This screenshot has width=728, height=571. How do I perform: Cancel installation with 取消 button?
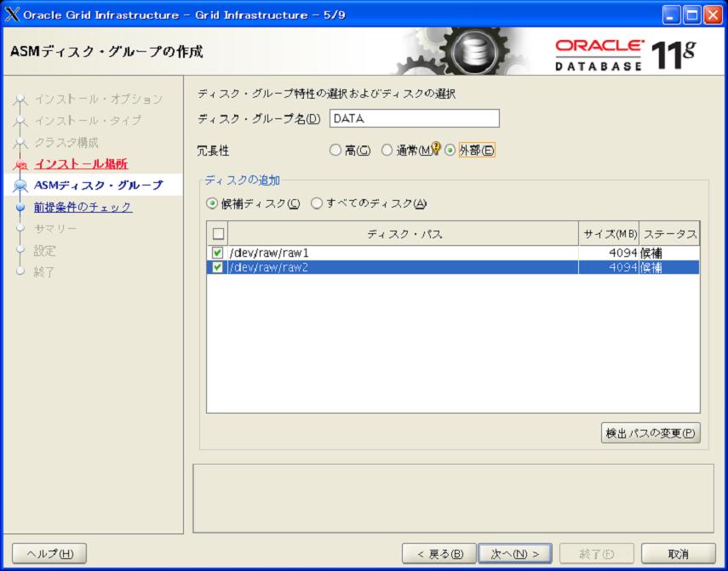point(679,554)
